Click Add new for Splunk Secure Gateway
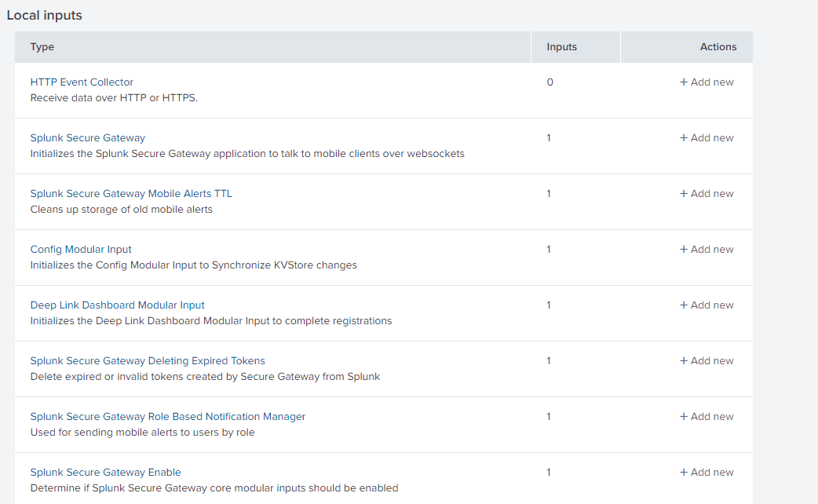818x504 pixels. click(707, 137)
